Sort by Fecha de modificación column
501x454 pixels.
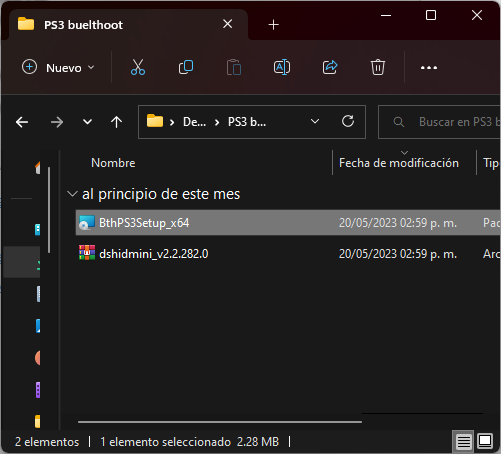click(x=399, y=163)
